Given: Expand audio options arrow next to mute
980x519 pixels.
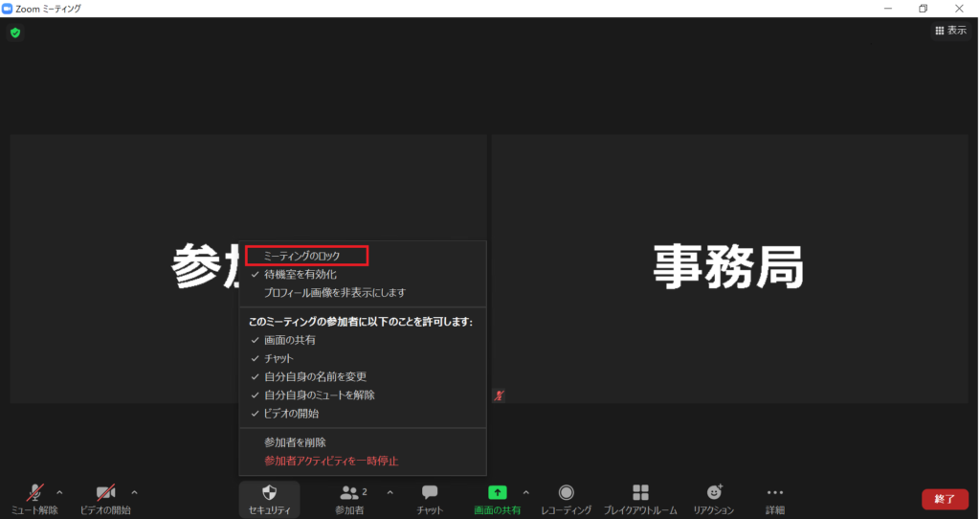Looking at the screenshot, I should 59,492.
